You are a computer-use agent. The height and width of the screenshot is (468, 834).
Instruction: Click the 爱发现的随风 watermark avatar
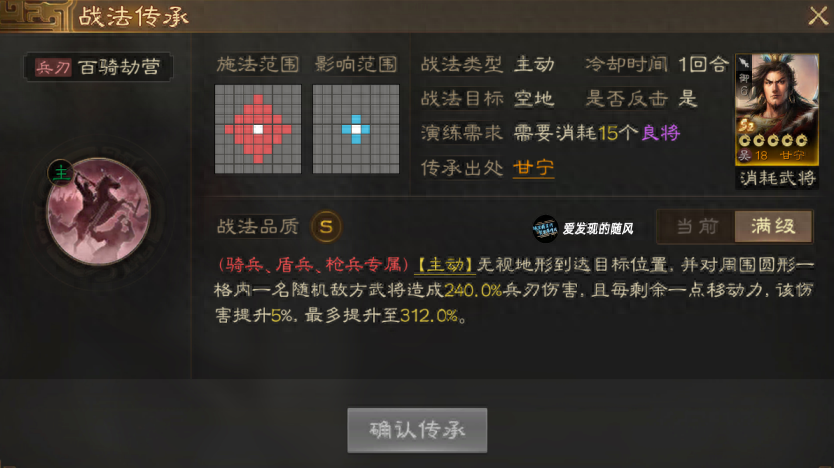(x=545, y=229)
